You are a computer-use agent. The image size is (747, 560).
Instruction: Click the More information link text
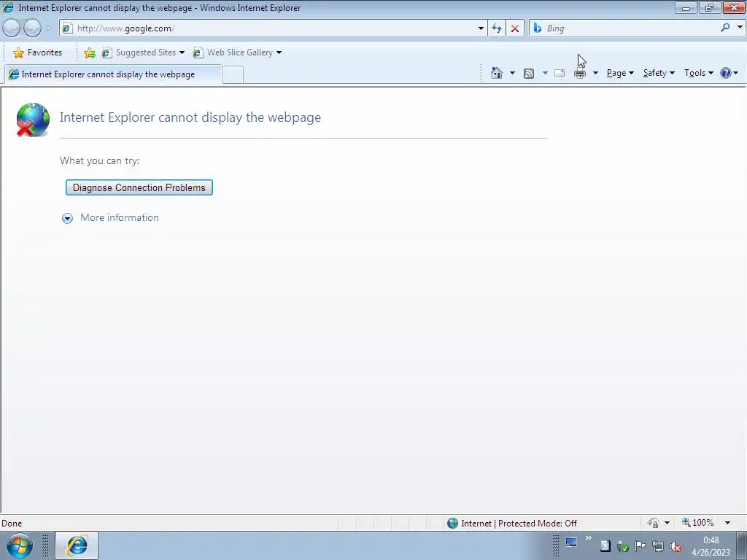[120, 217]
